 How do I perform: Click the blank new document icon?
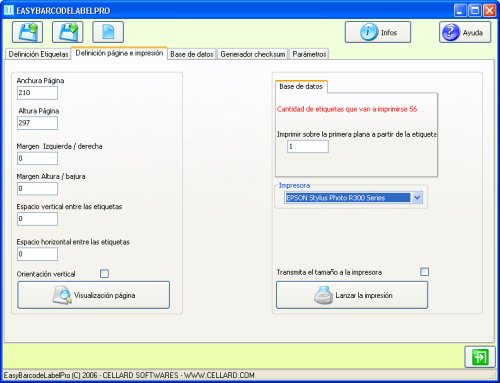tap(108, 32)
